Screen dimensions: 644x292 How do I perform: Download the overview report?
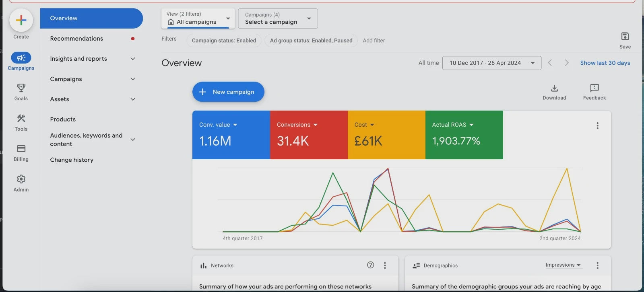pyautogui.click(x=554, y=88)
